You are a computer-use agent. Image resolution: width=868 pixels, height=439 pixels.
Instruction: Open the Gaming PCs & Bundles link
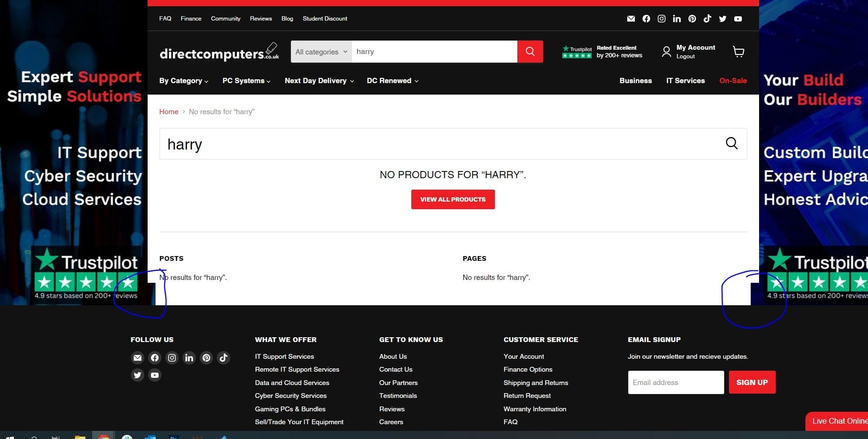coord(290,409)
